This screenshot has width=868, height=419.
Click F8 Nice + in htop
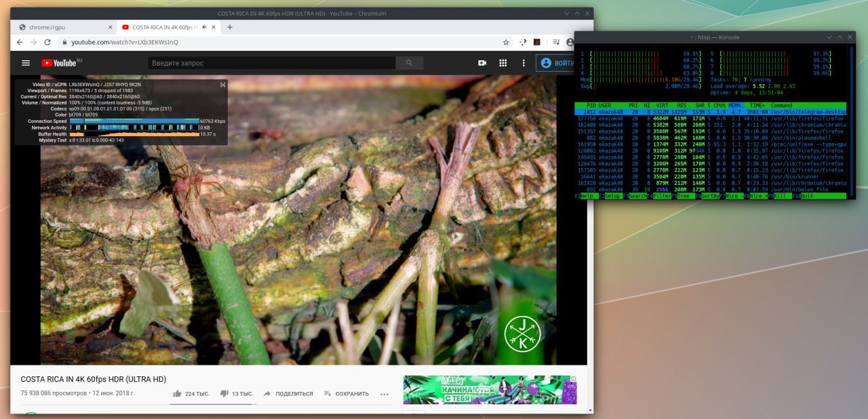[757, 196]
